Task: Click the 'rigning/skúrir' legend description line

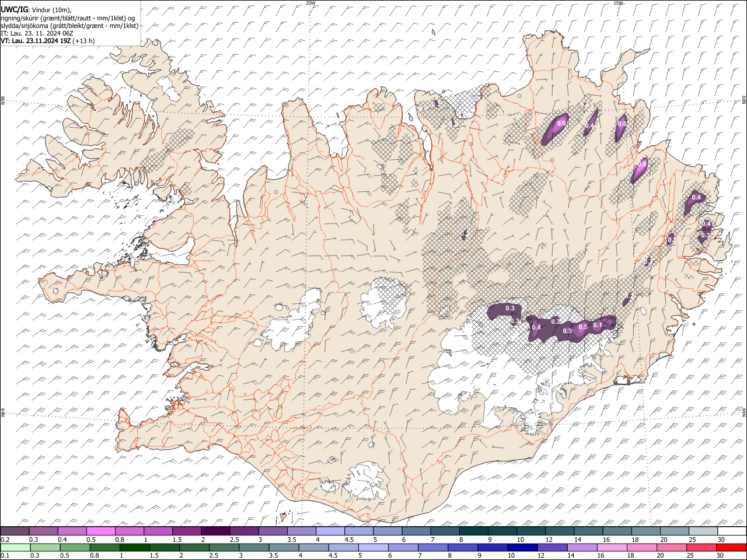Action: [x=68, y=17]
